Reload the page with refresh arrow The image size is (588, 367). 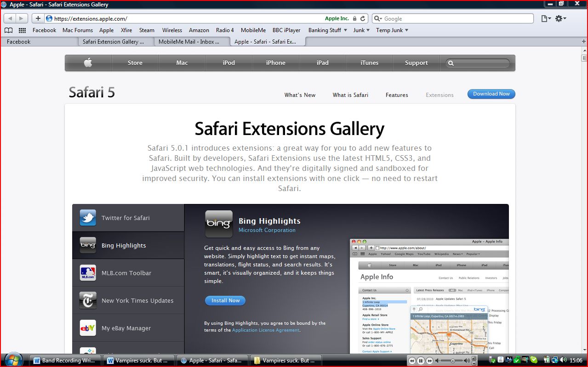tap(363, 19)
